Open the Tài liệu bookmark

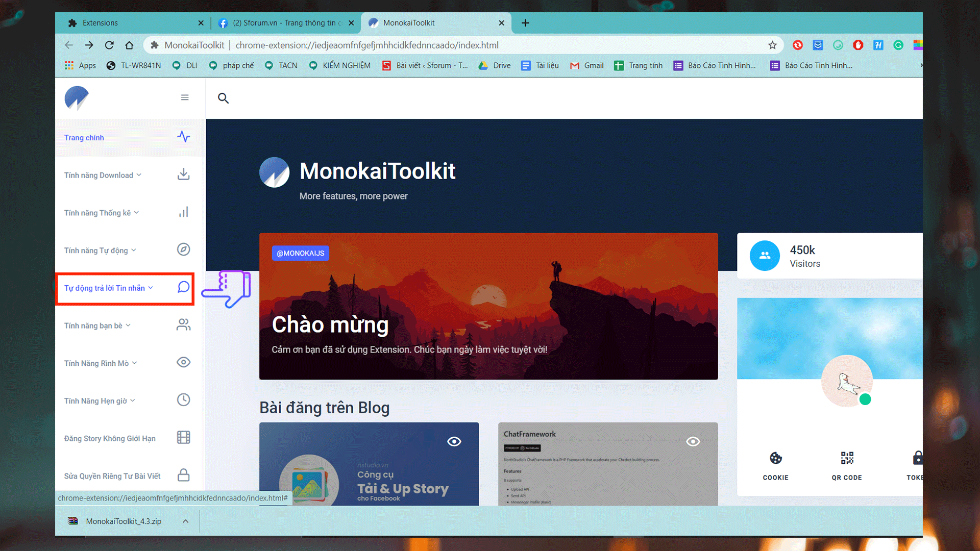click(540, 66)
